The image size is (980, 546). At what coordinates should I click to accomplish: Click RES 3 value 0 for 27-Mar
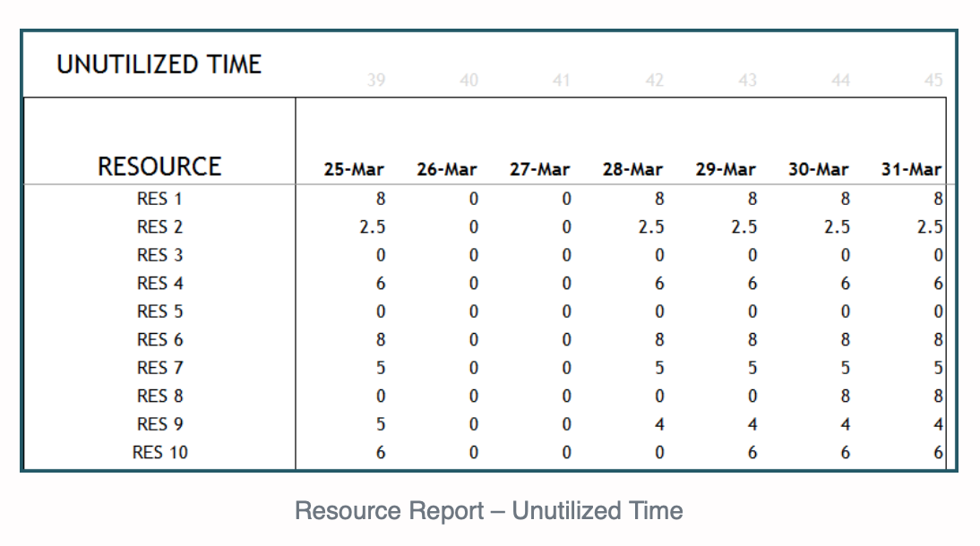[566, 255]
